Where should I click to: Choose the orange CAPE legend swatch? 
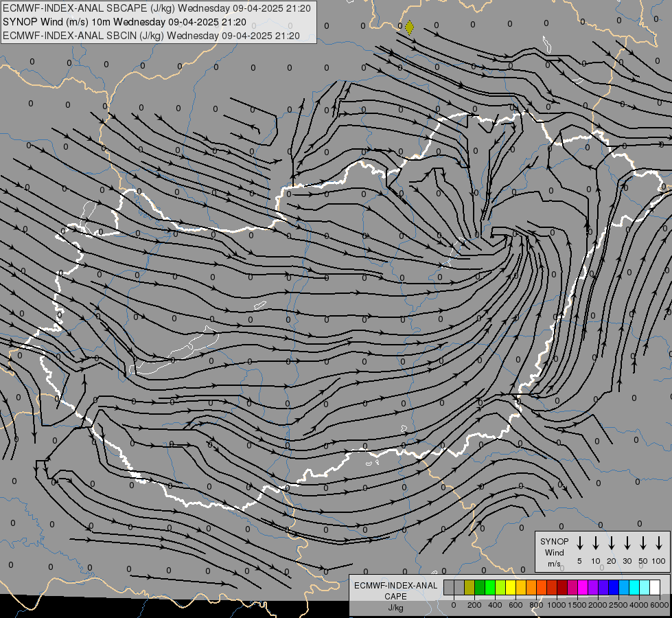[531, 587]
